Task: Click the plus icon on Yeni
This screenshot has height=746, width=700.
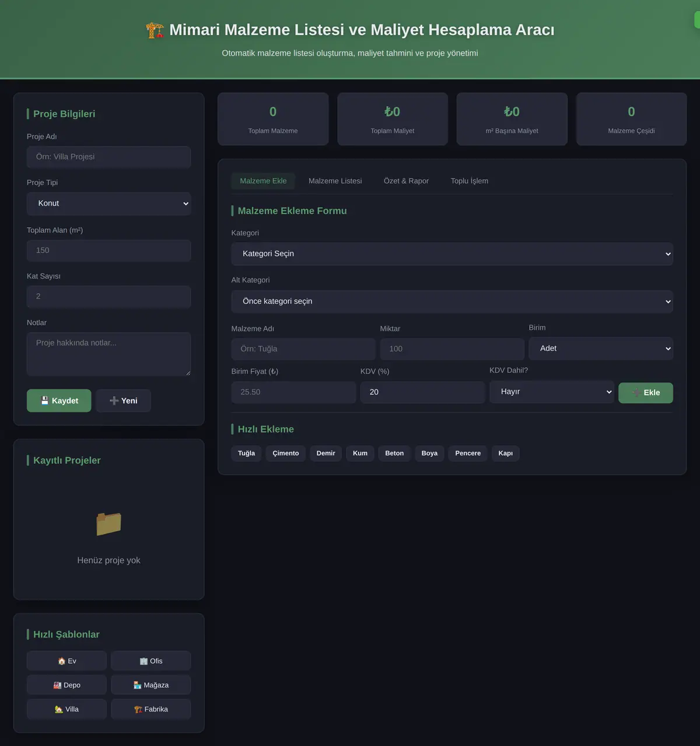Action: (x=114, y=400)
